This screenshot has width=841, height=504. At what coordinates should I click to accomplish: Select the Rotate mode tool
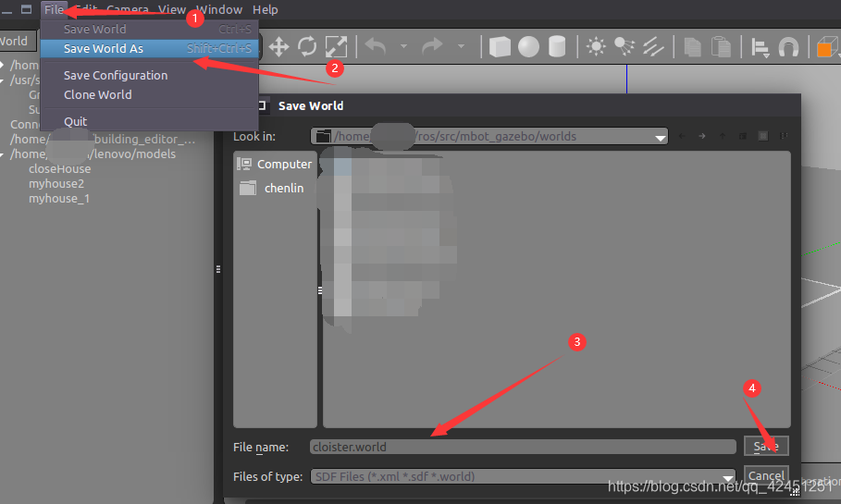coord(307,46)
